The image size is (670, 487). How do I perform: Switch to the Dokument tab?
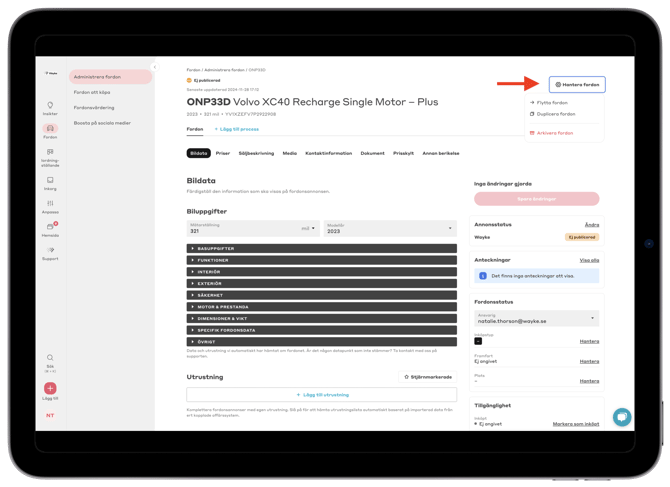click(373, 153)
